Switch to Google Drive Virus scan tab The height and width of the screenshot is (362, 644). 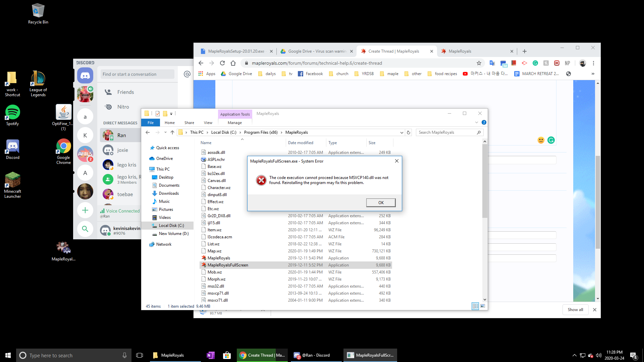pos(316,51)
